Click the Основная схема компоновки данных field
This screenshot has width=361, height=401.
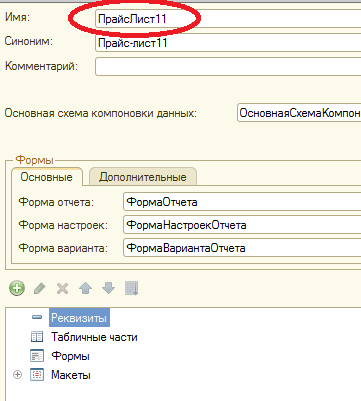tap(299, 113)
